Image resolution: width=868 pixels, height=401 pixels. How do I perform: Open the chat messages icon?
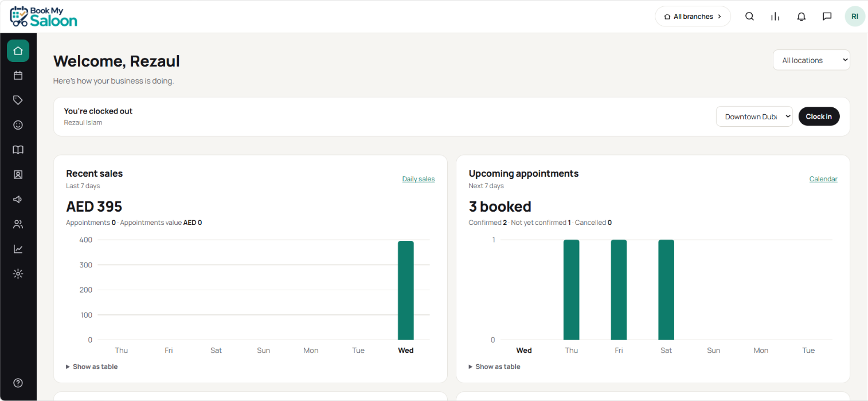[x=827, y=17]
